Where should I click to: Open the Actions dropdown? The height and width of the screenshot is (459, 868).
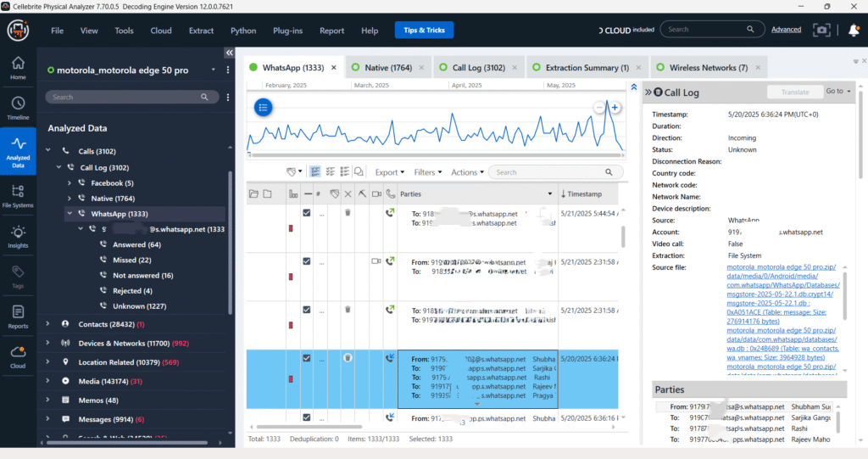[x=467, y=172]
